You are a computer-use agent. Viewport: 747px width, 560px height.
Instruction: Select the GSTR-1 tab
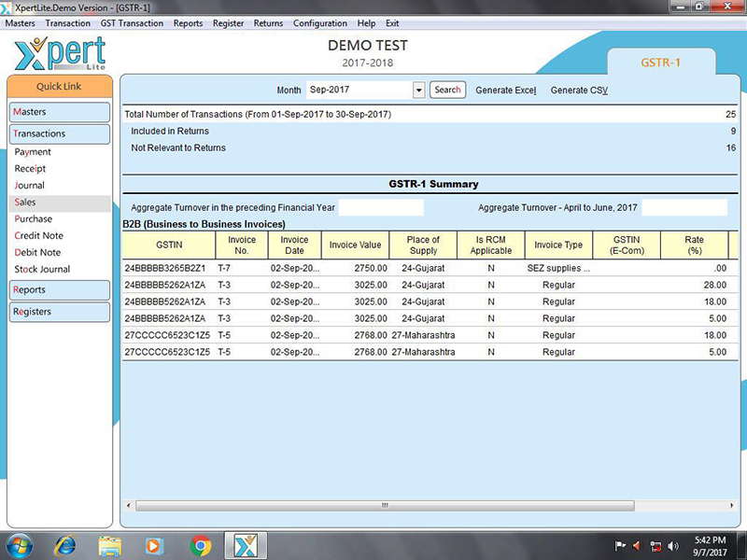pos(661,63)
